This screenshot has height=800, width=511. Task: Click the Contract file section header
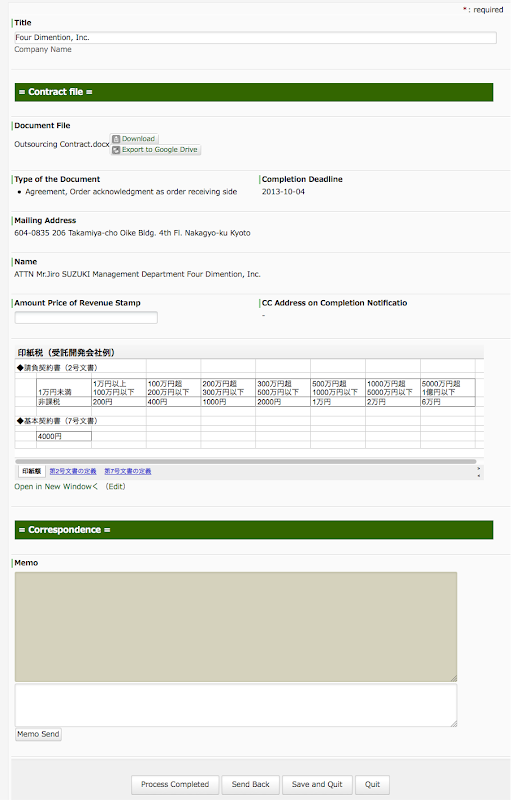tap(254, 92)
